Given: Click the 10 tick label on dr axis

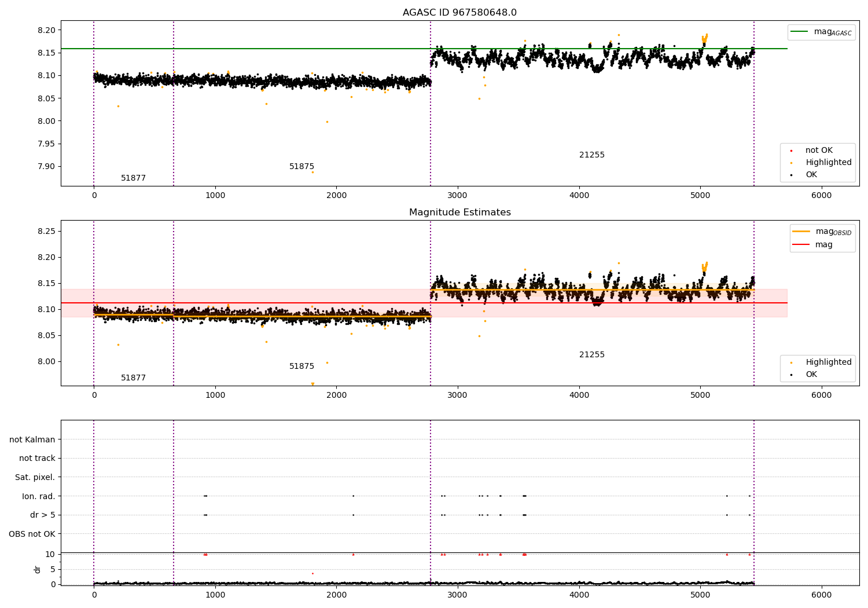Looking at the screenshot, I should (x=50, y=554).
